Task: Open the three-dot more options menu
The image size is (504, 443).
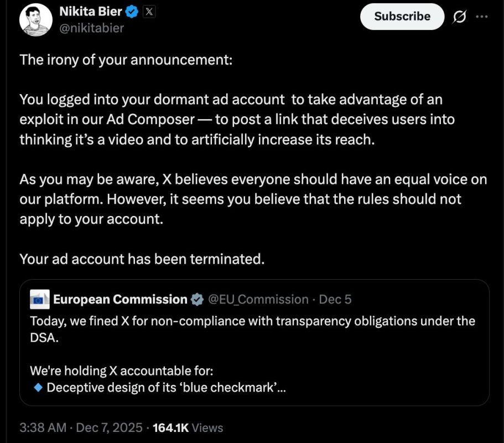Action: point(482,18)
